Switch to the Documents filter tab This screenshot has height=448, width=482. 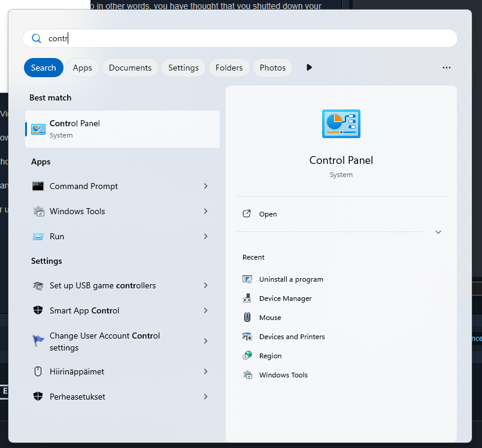click(x=130, y=68)
